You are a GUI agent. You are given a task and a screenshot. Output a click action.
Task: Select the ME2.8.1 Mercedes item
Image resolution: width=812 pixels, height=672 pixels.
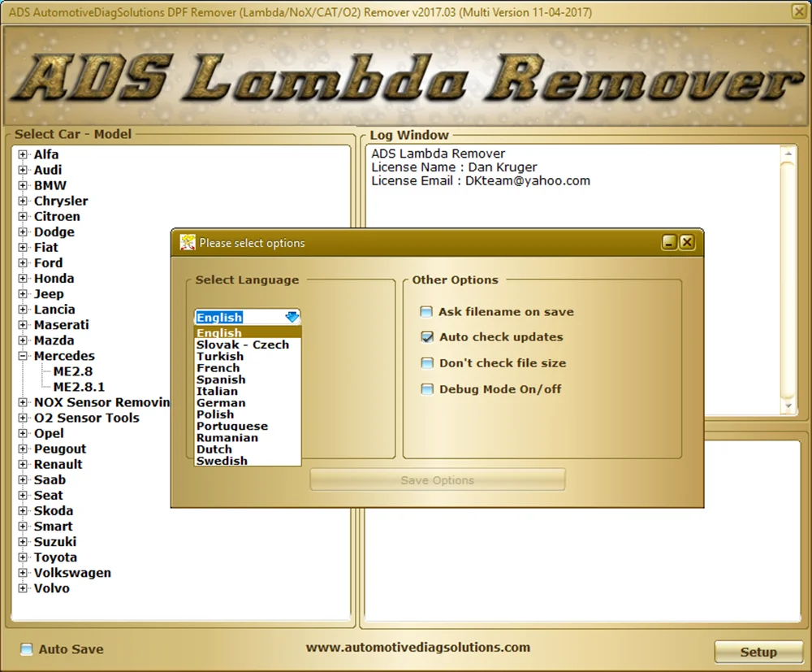80,387
